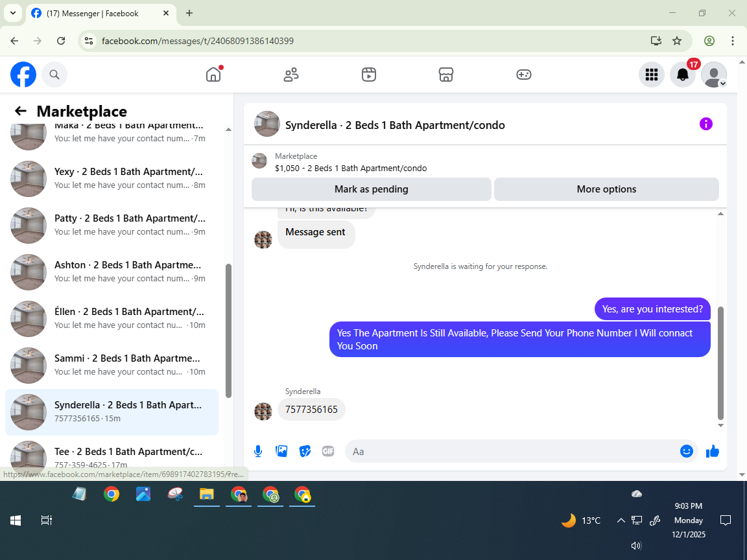Open the emoji picker smiley icon
The height and width of the screenshot is (560, 747).
(687, 451)
